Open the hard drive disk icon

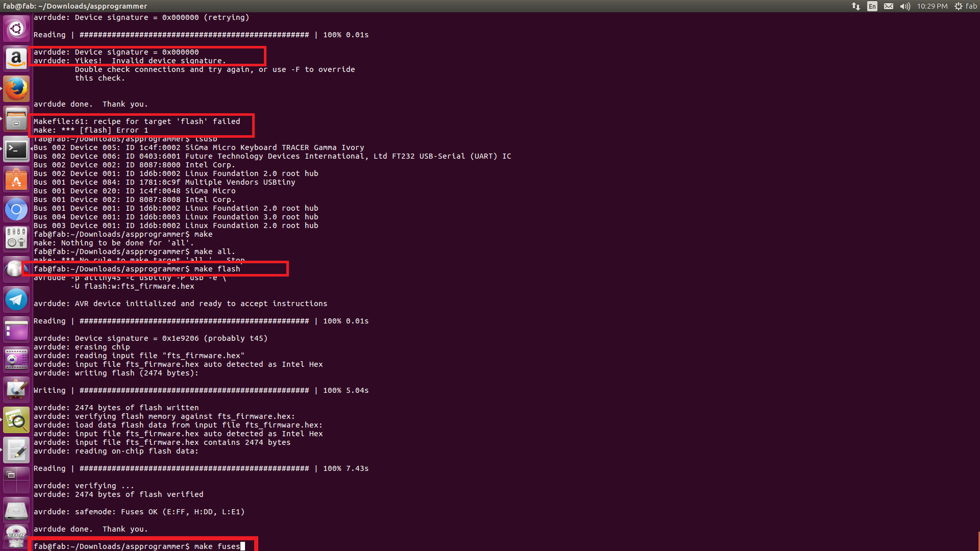click(x=16, y=510)
